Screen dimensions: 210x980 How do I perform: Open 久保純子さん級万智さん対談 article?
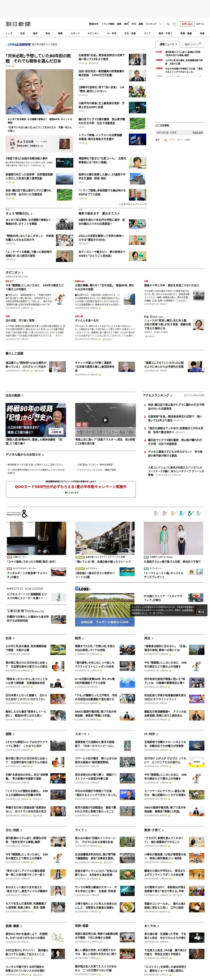pos(172,562)
